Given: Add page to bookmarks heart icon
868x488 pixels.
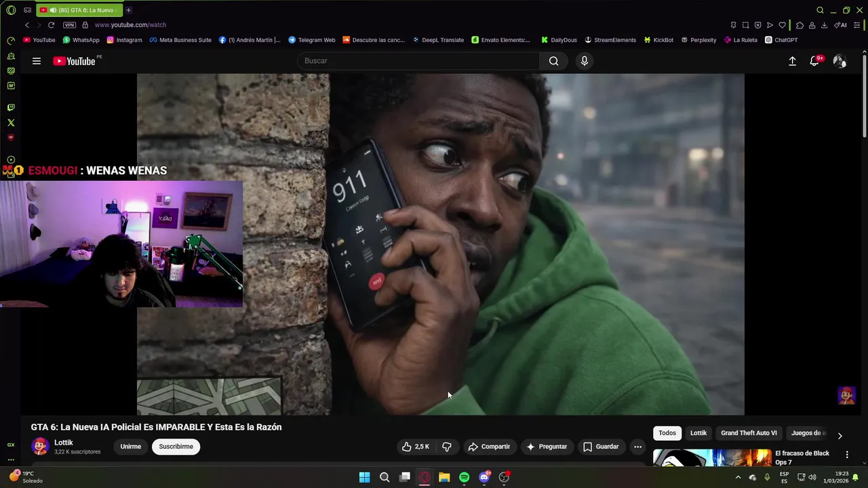Looking at the screenshot, I should click(x=782, y=25).
